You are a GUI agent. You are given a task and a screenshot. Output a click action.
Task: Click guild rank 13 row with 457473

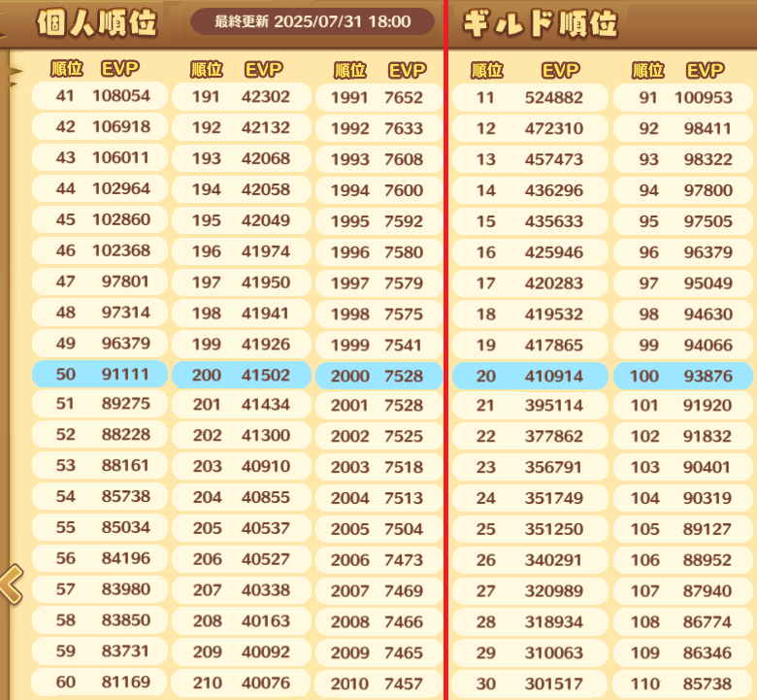[x=530, y=159]
